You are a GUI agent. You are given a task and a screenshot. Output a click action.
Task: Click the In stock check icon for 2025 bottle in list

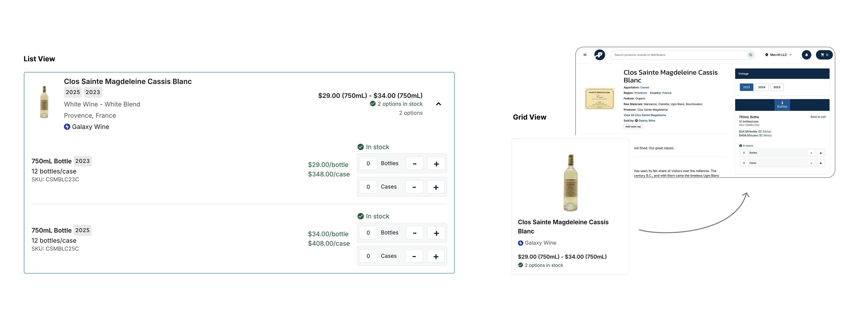coord(360,216)
